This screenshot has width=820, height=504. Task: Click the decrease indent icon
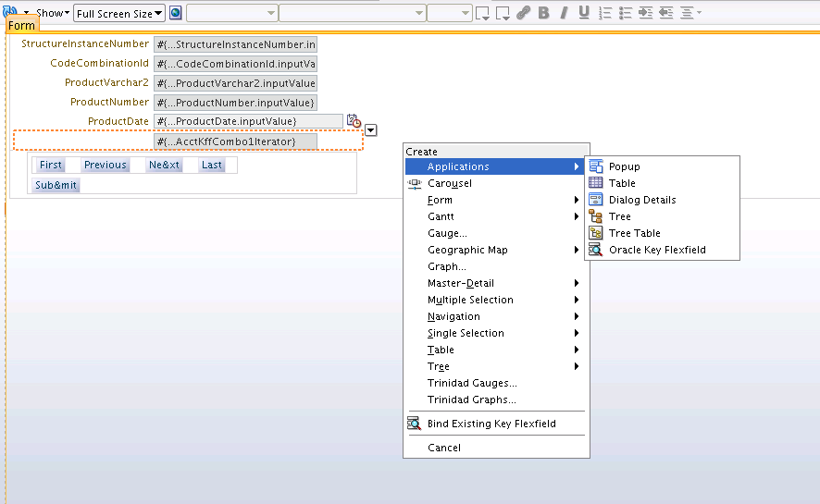666,13
